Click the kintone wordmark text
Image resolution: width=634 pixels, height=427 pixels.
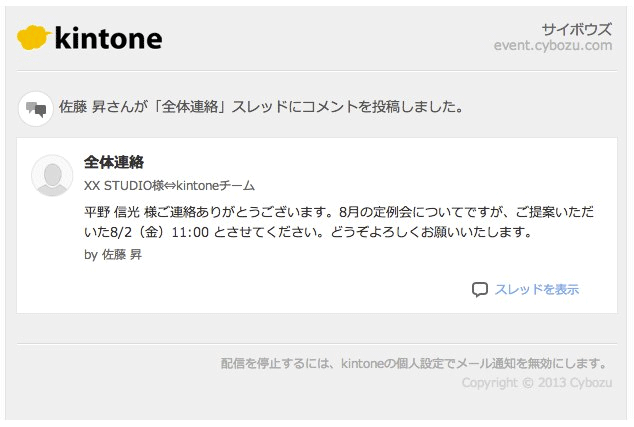[x=108, y=38]
